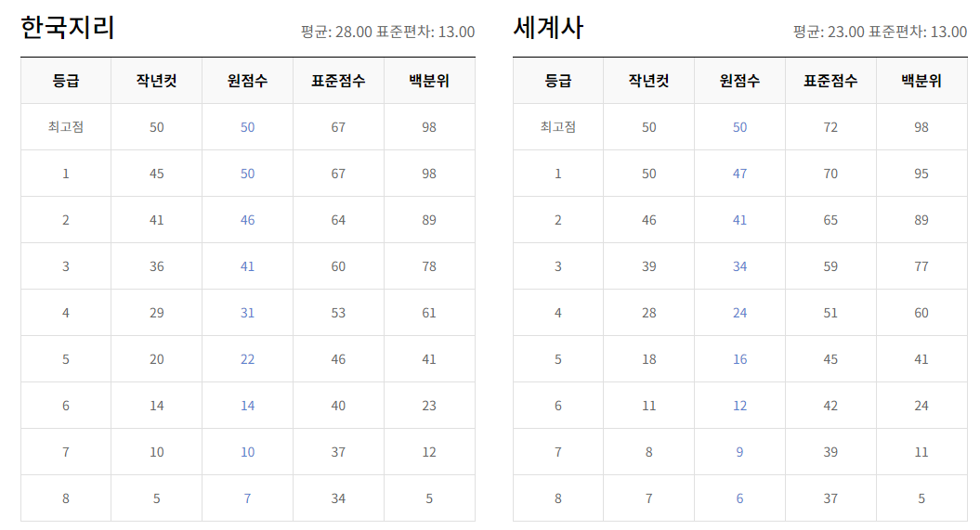This screenshot has height=530, width=980.
Task: Open blue 원점수 41 in 한국지리 grade 3 row
Action: pos(247,266)
